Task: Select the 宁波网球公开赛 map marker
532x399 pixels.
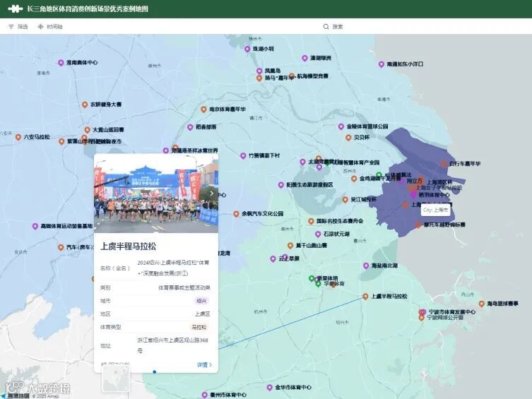Action: tap(421, 318)
